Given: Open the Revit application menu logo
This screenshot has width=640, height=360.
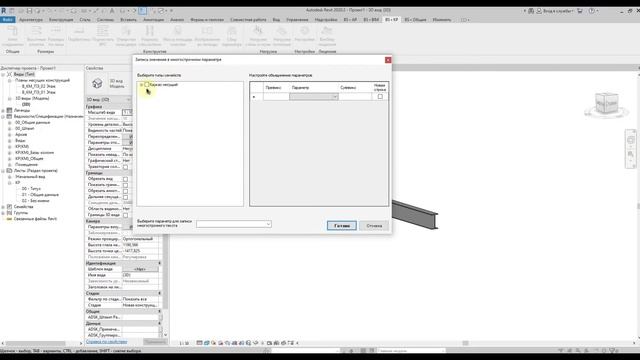Looking at the screenshot, I should point(4,11).
